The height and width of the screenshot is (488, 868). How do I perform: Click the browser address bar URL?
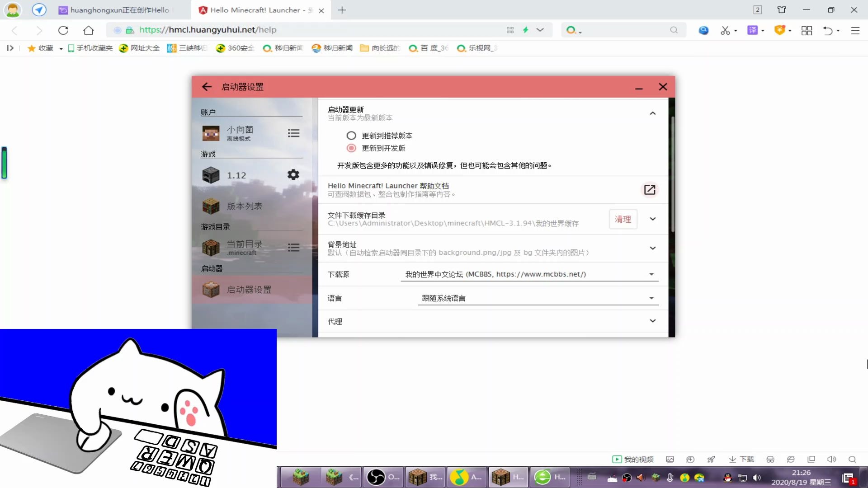(x=208, y=30)
